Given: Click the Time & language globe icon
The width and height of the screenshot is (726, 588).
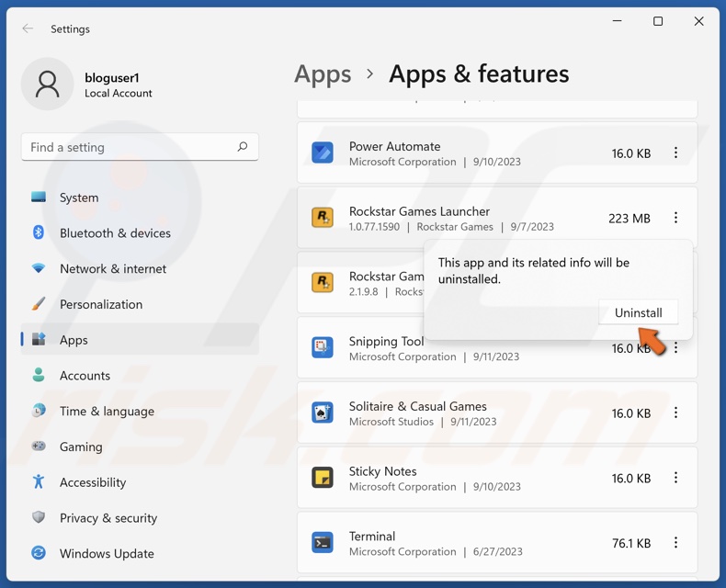Looking at the screenshot, I should click(x=39, y=410).
